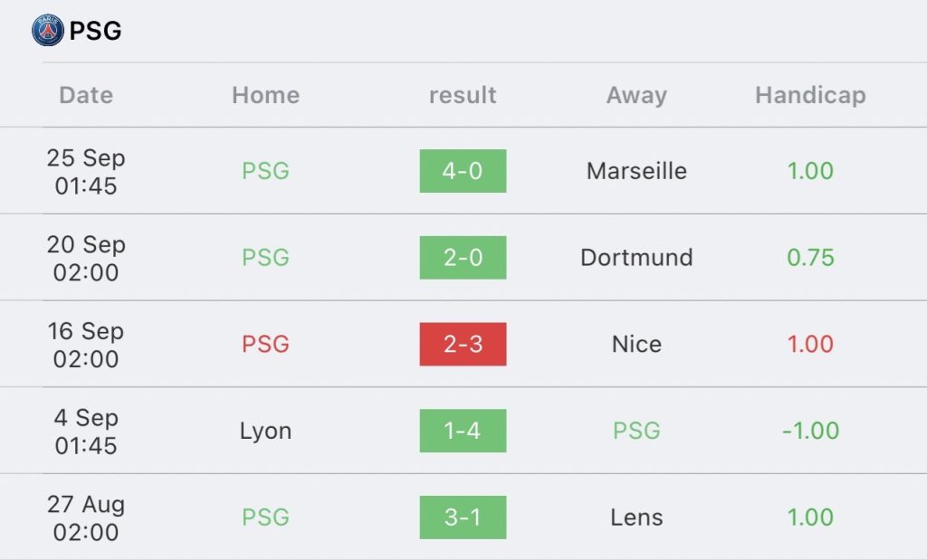This screenshot has width=927, height=560.
Task: Open the PSG team title
Action: tap(95, 32)
